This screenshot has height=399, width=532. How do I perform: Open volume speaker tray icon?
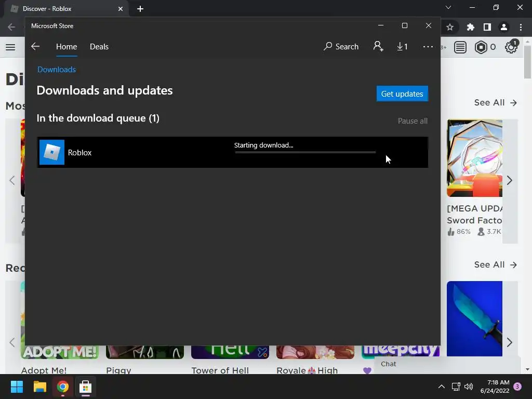coord(469,387)
